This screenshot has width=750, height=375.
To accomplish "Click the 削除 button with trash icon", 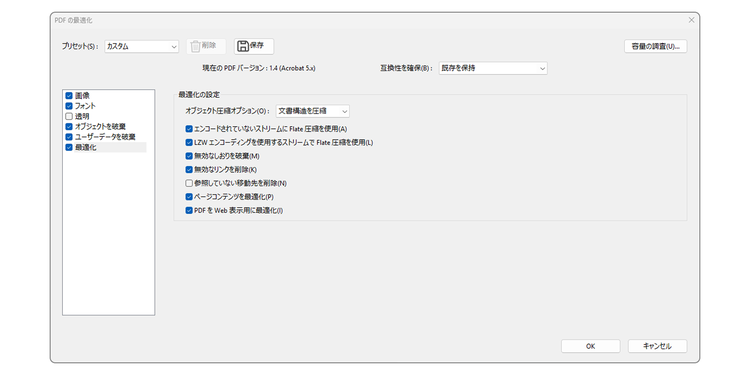I will pos(206,46).
